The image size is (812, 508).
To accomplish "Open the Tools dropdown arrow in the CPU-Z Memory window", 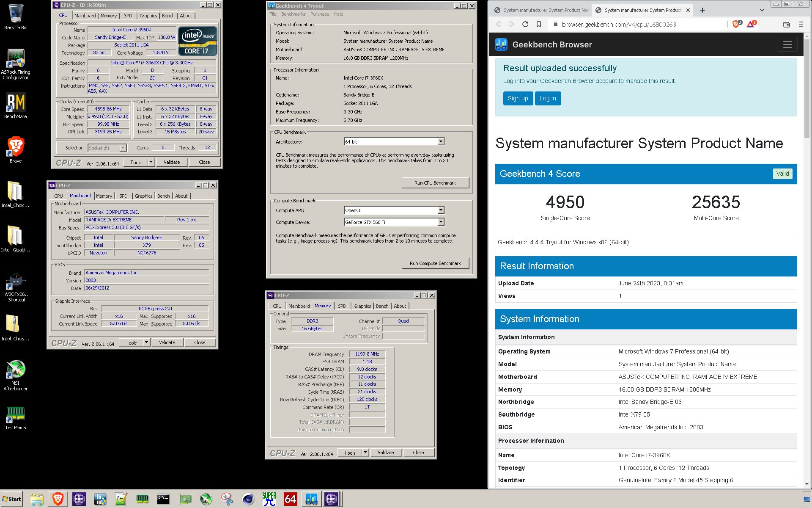I will [x=365, y=453].
